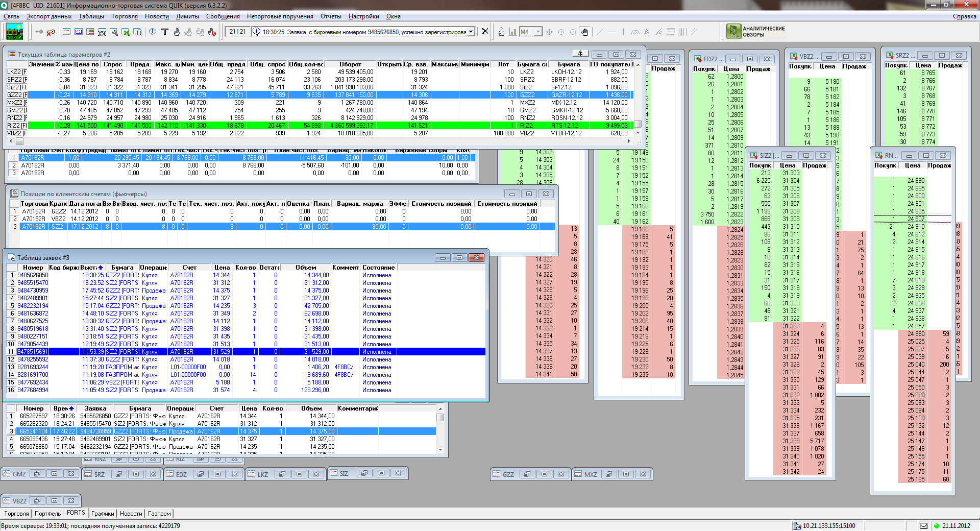Restore the minimized MXZ window
The image size is (980, 531).
[608, 474]
